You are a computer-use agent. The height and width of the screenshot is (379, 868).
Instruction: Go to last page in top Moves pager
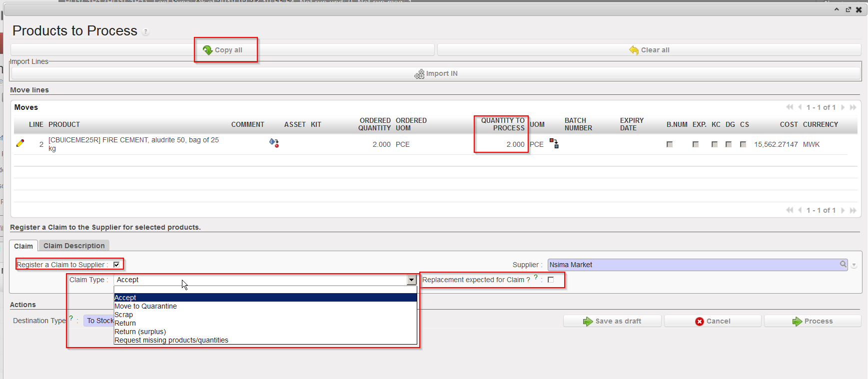[x=853, y=107]
